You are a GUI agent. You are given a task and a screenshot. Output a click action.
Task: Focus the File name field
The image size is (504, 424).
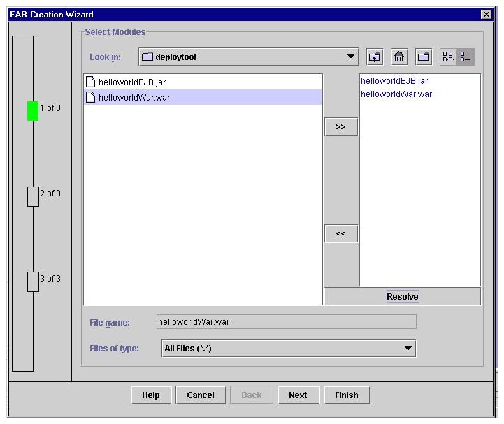(287, 322)
